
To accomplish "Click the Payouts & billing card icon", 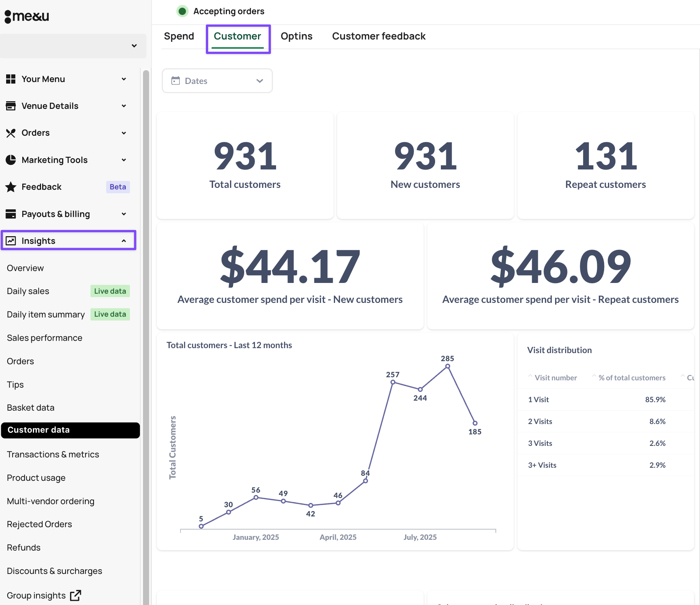I will 11,214.
